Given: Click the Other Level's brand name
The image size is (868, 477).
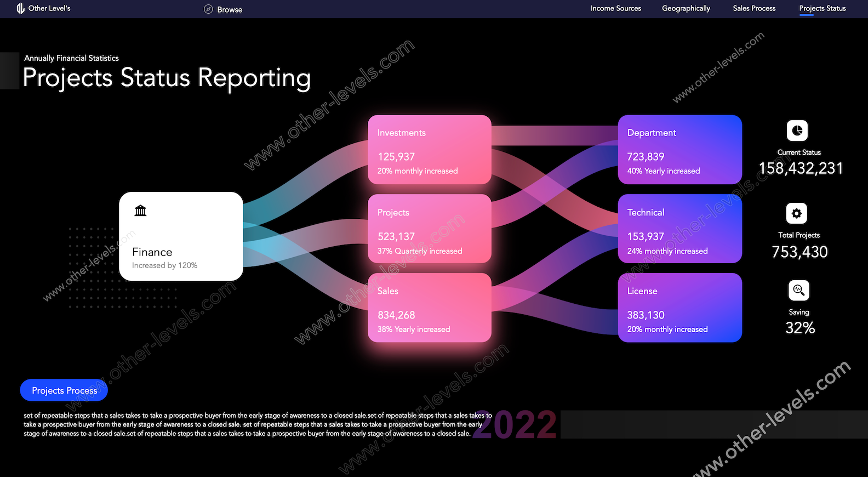Looking at the screenshot, I should 49,8.
